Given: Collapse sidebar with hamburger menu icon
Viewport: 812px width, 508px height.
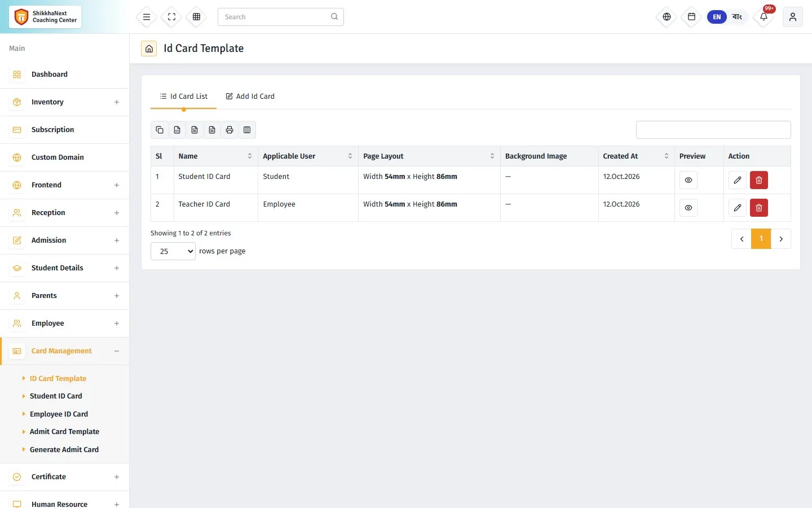Looking at the screenshot, I should [x=147, y=17].
